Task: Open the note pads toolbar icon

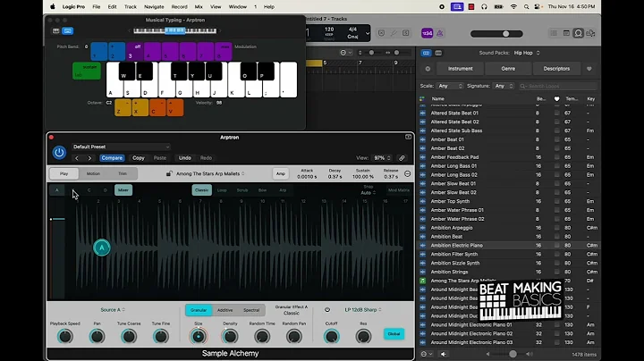Action: (x=566, y=33)
